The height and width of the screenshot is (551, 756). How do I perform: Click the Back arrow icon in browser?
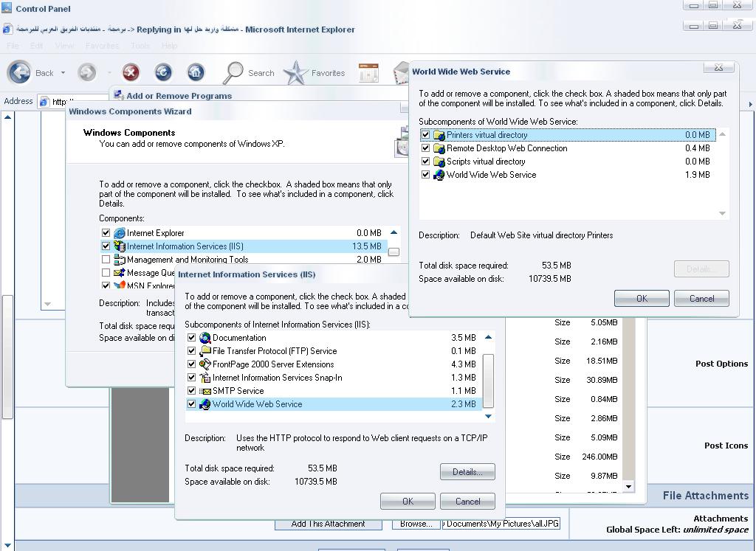(20, 73)
